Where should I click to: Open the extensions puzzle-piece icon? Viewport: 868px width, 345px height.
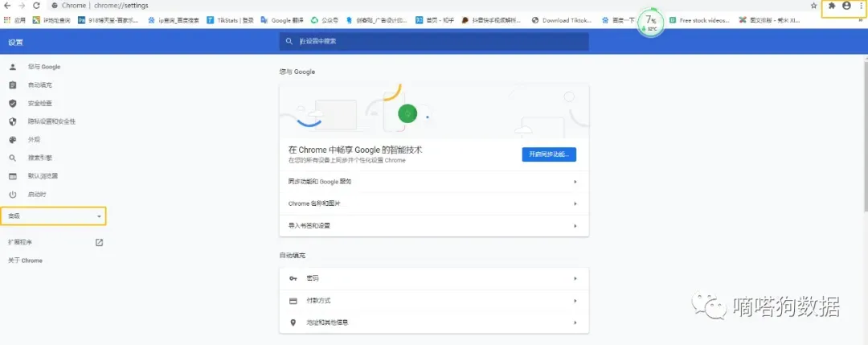point(832,6)
